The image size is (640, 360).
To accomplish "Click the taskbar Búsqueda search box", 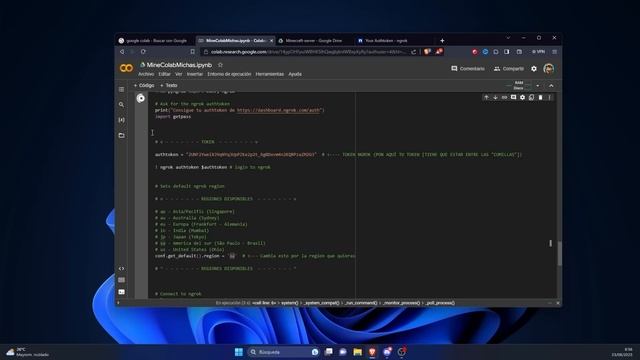I will pyautogui.click(x=283, y=352).
